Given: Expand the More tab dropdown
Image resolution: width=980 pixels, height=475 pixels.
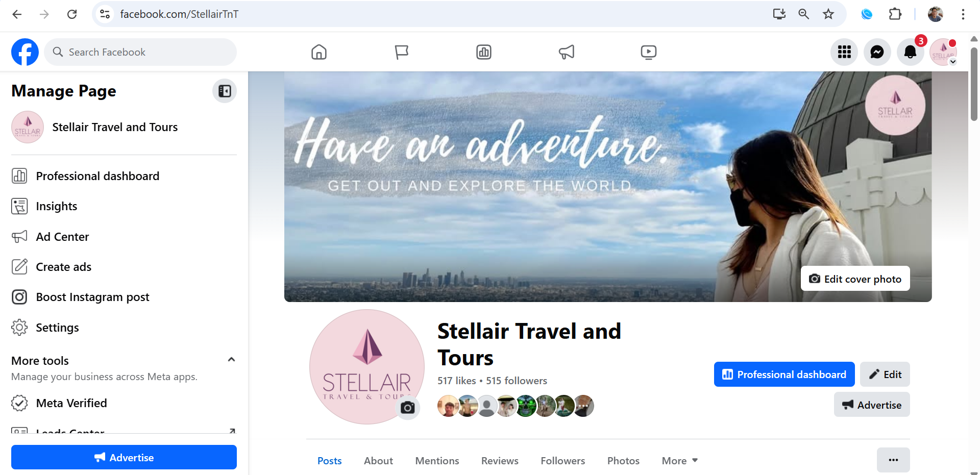Looking at the screenshot, I should click(680, 461).
